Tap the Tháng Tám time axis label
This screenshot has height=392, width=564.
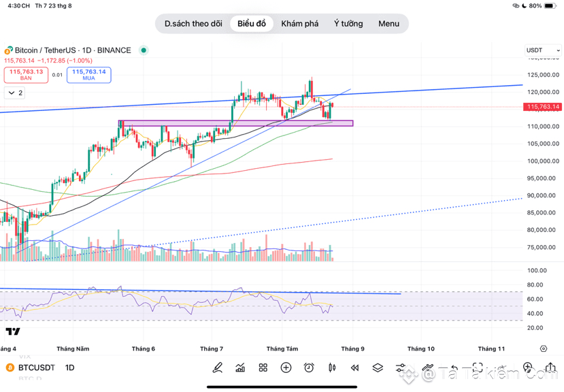(x=282, y=348)
